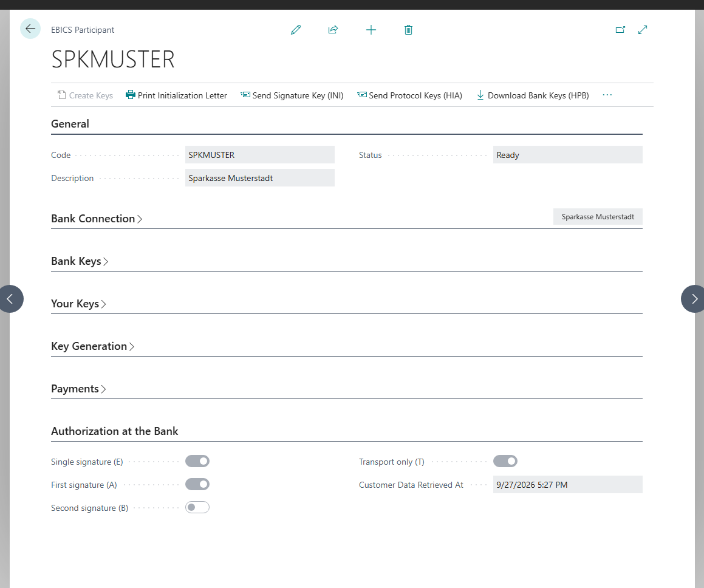Click the EBICS Participant caption
The height and width of the screenshot is (588, 704).
tap(83, 30)
